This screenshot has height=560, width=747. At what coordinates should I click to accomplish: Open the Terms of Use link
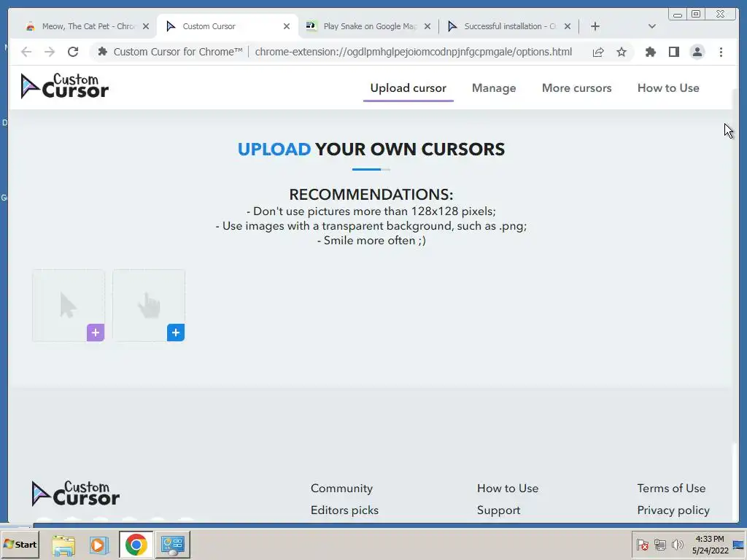click(x=671, y=488)
